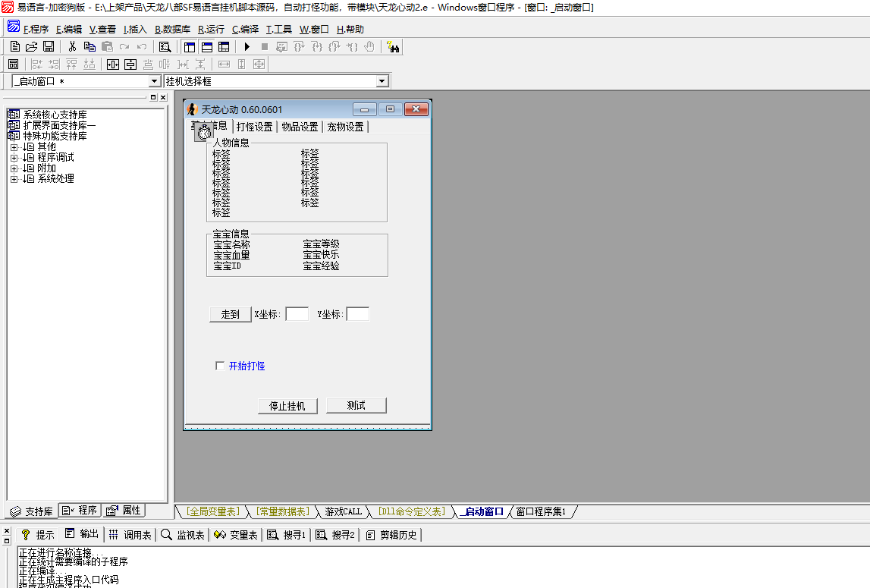
Task: Click the binoculars help search icon
Action: click(393, 47)
